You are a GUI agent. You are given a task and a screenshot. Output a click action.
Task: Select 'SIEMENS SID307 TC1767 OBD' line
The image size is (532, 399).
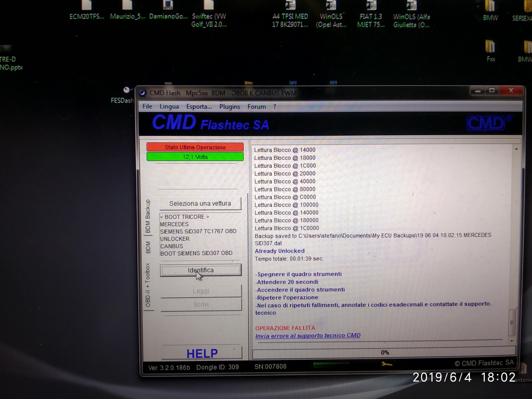tap(198, 231)
